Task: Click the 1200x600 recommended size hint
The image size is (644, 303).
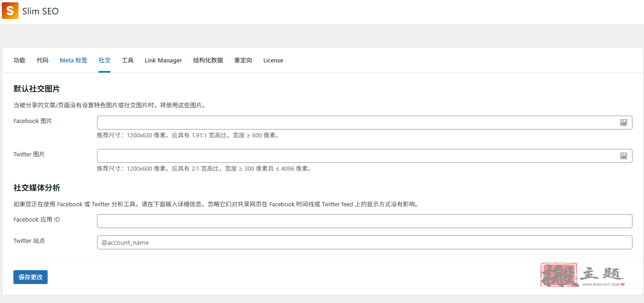Action: pyautogui.click(x=204, y=169)
